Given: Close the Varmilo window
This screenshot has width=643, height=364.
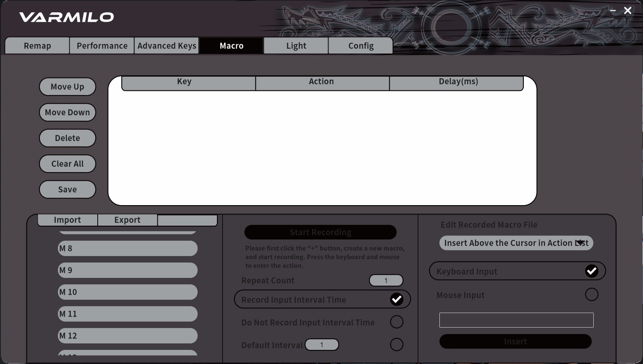Looking at the screenshot, I should 628,10.
